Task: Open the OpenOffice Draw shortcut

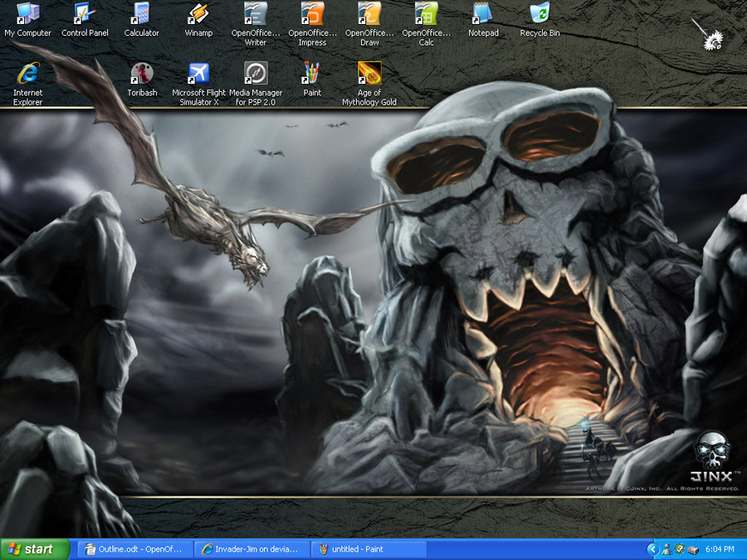Action: tap(369, 24)
